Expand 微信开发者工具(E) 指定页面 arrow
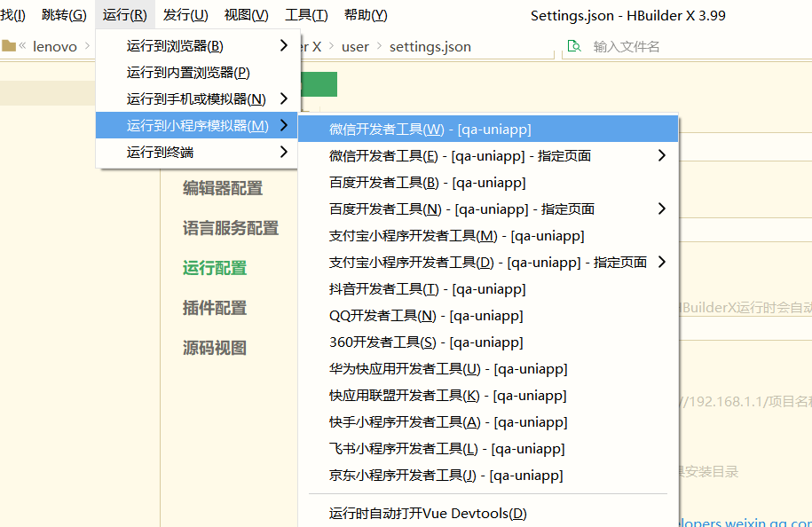Image resolution: width=812 pixels, height=527 pixels. (661, 155)
